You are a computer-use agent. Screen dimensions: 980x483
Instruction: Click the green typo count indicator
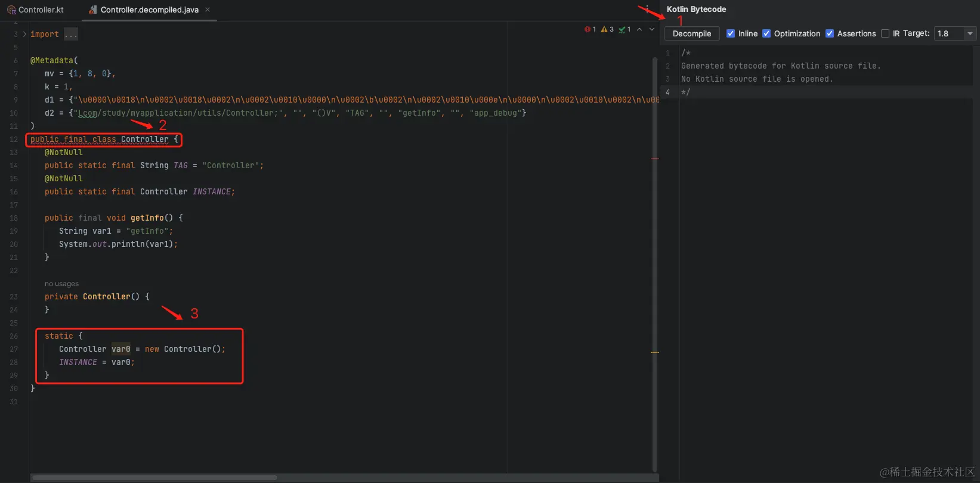pyautogui.click(x=625, y=29)
